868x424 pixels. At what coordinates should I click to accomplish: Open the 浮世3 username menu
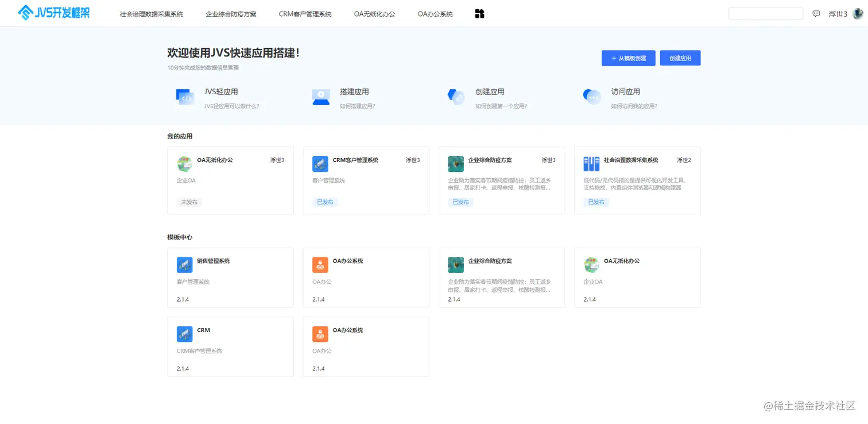pyautogui.click(x=838, y=14)
